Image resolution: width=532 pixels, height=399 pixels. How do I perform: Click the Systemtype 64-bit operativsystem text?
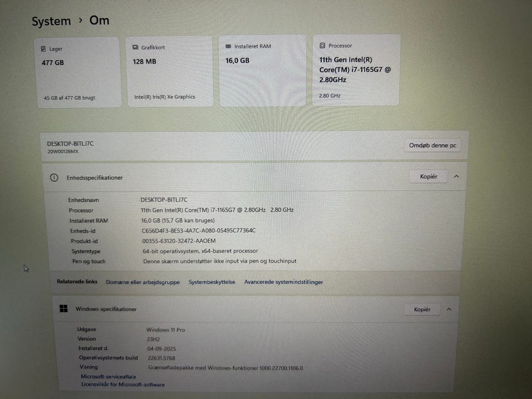200,250
